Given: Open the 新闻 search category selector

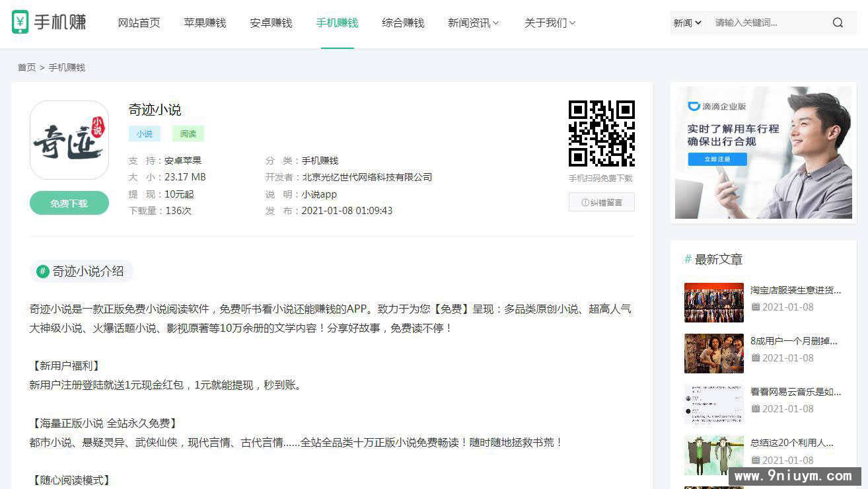Looking at the screenshot, I should 687,22.
